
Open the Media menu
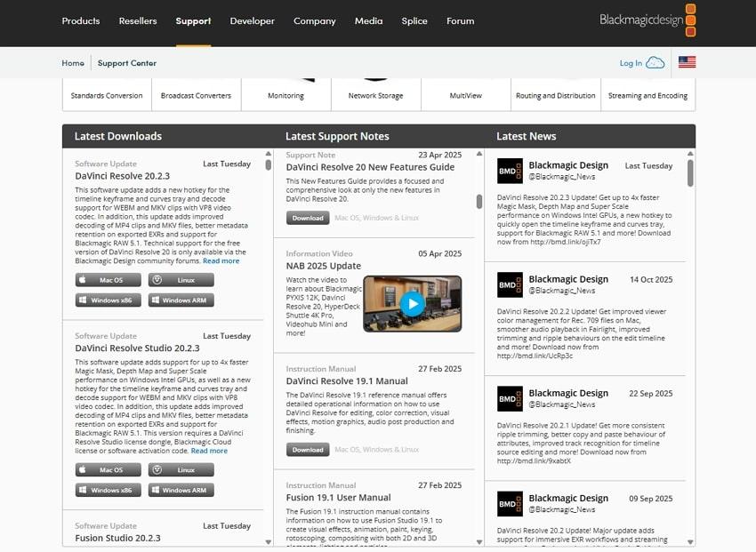pos(369,21)
